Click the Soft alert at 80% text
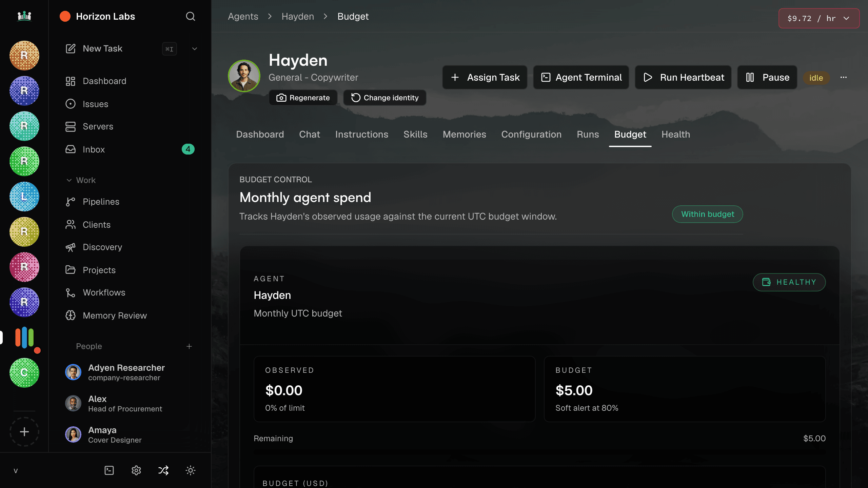This screenshot has width=868, height=488. click(x=587, y=408)
